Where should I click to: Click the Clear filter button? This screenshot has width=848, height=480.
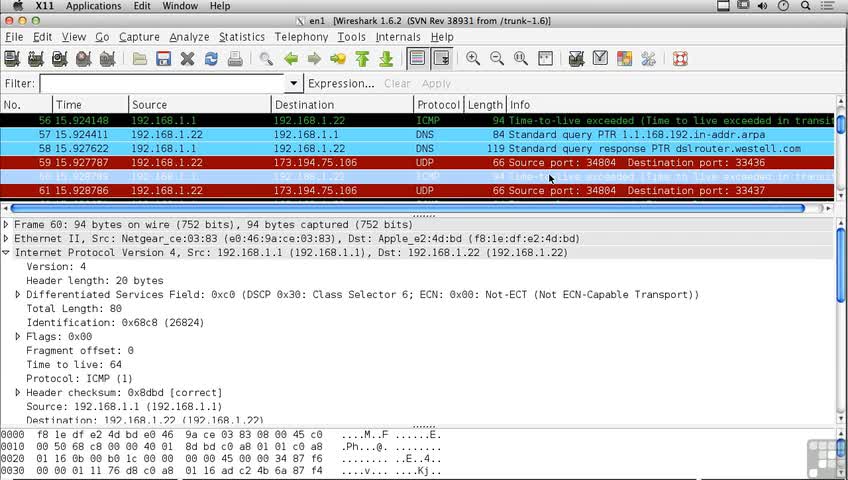pos(397,84)
